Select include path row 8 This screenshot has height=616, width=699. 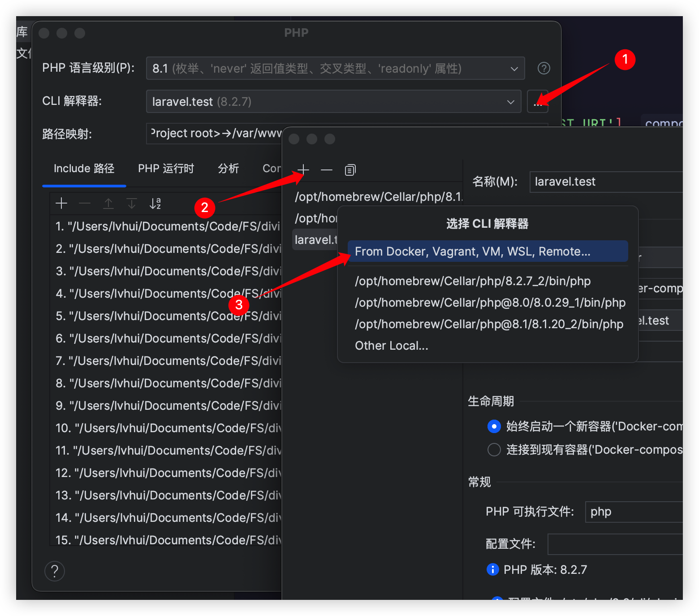coord(166,383)
